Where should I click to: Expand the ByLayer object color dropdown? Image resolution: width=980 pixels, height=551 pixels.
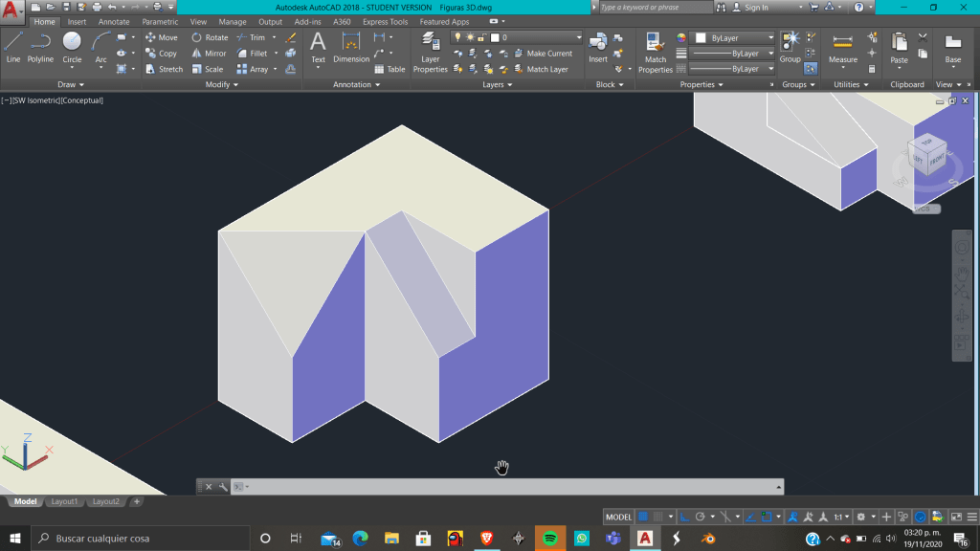click(732, 37)
